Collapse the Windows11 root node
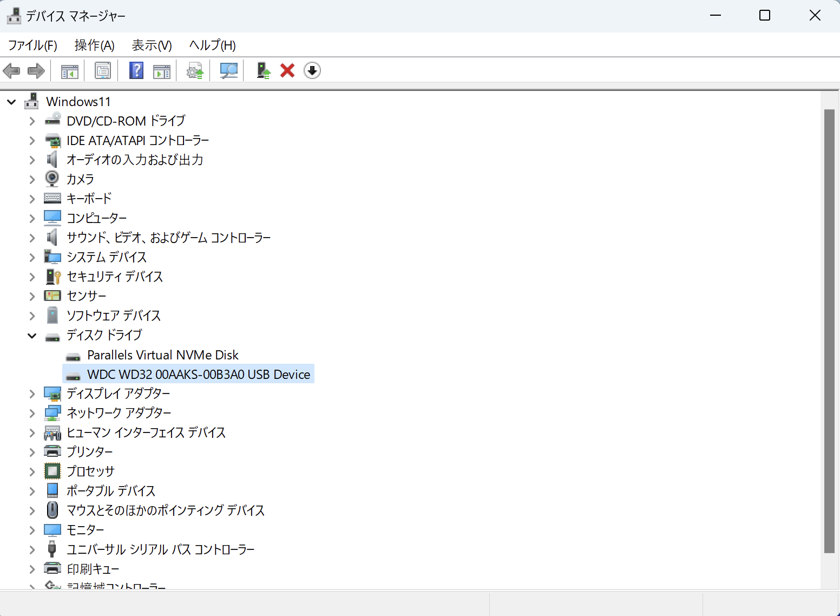 click(x=11, y=102)
